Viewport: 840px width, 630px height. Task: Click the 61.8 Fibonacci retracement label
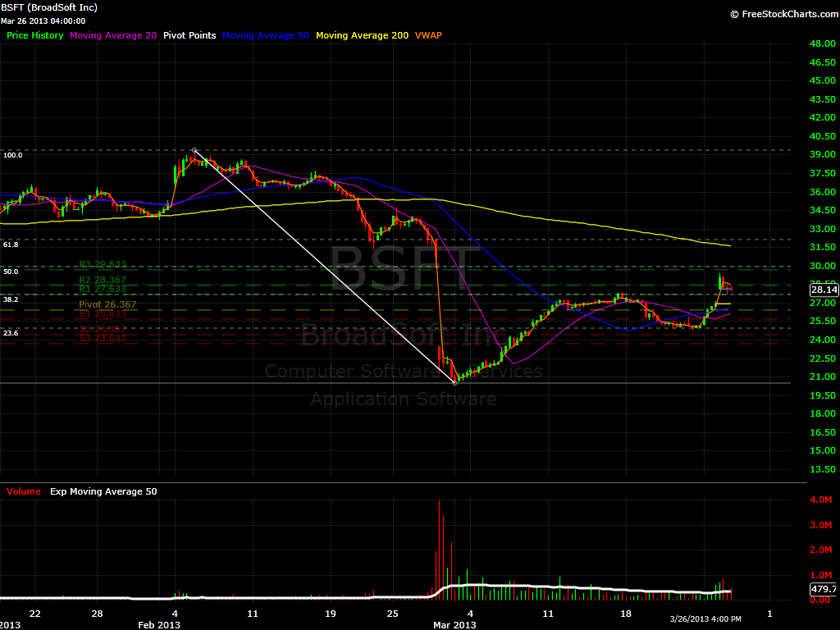click(11, 244)
